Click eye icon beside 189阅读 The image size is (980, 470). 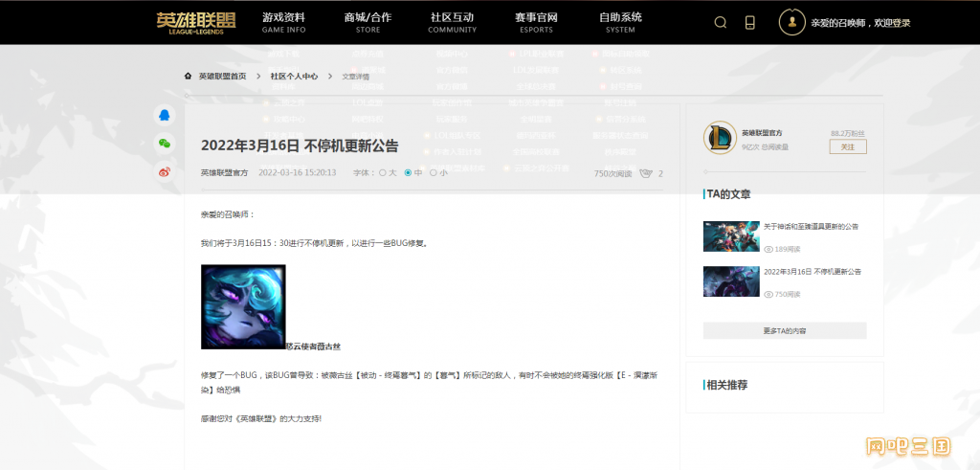click(768, 249)
